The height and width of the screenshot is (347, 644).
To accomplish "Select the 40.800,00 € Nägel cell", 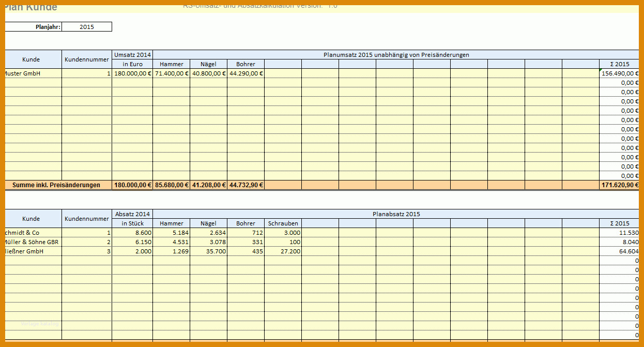I will click(209, 73).
